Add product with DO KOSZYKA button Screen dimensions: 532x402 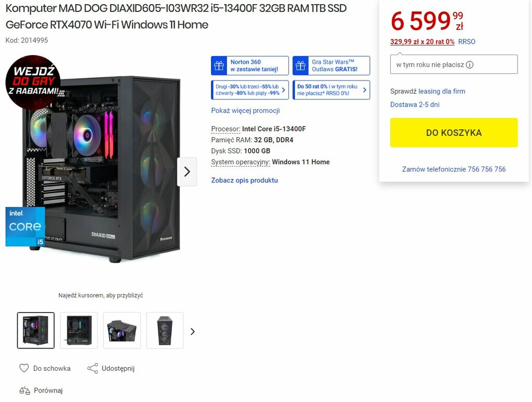454,133
